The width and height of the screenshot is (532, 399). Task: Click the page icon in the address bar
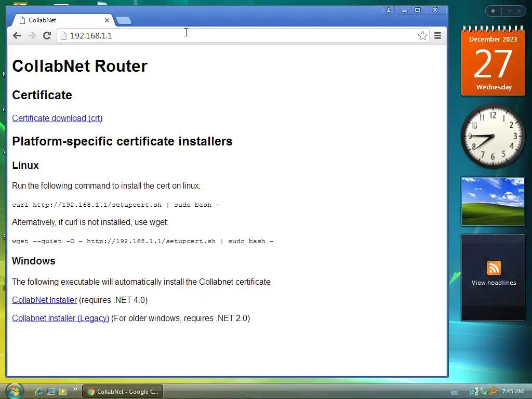click(63, 36)
